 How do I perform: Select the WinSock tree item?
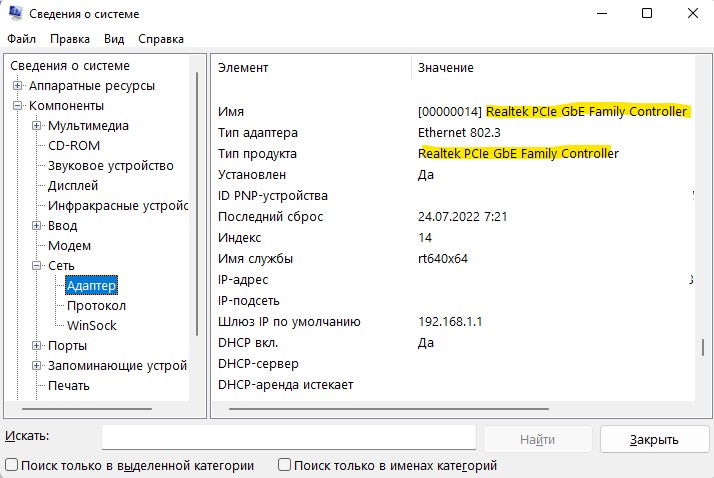(x=92, y=325)
